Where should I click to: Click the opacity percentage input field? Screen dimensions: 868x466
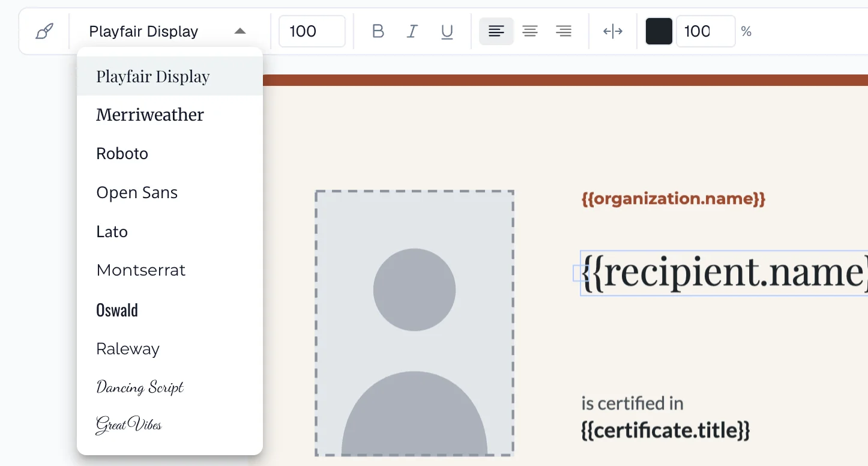[705, 31]
